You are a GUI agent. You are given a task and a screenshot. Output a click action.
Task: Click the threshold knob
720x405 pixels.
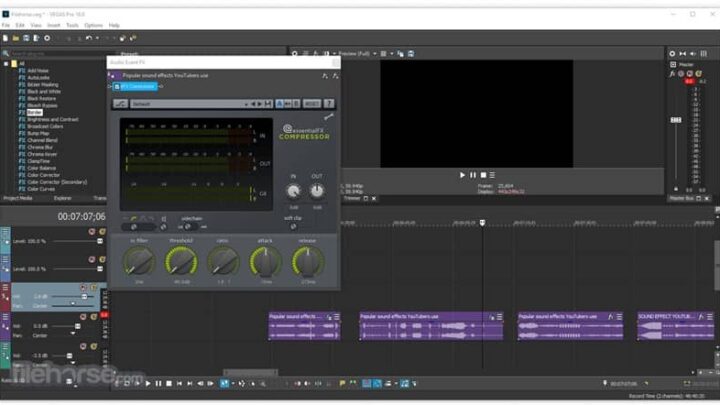[x=181, y=261]
